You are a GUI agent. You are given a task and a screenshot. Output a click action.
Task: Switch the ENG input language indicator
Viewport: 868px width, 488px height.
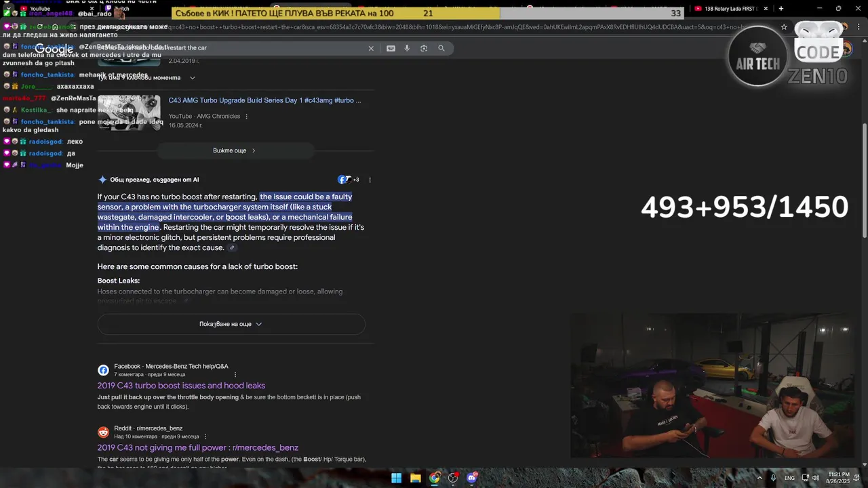click(x=789, y=478)
